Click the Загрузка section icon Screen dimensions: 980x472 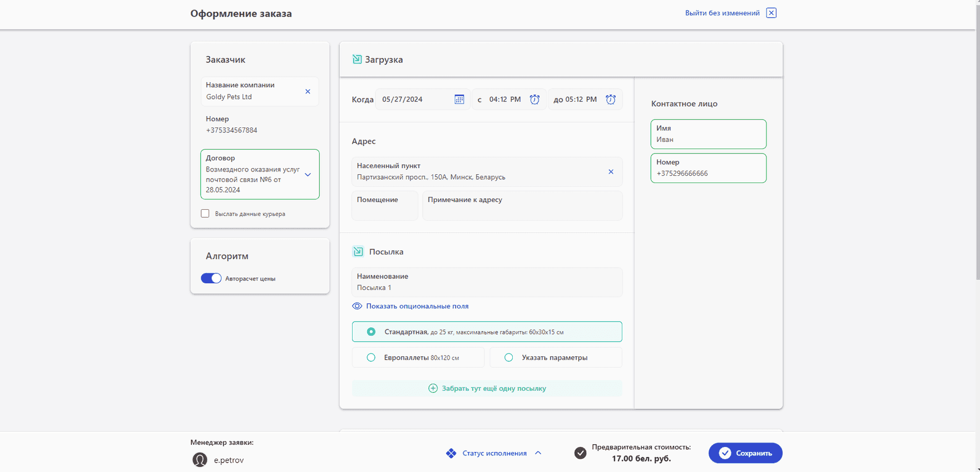[357, 59]
